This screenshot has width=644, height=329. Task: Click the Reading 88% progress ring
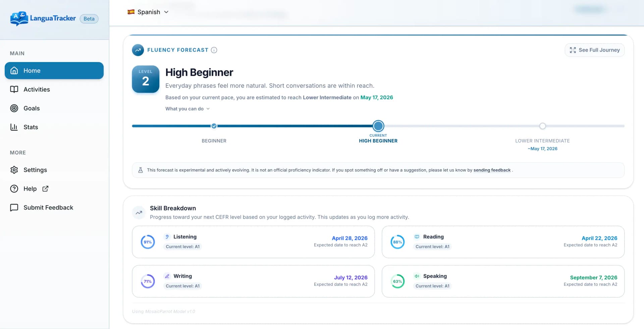tap(397, 242)
